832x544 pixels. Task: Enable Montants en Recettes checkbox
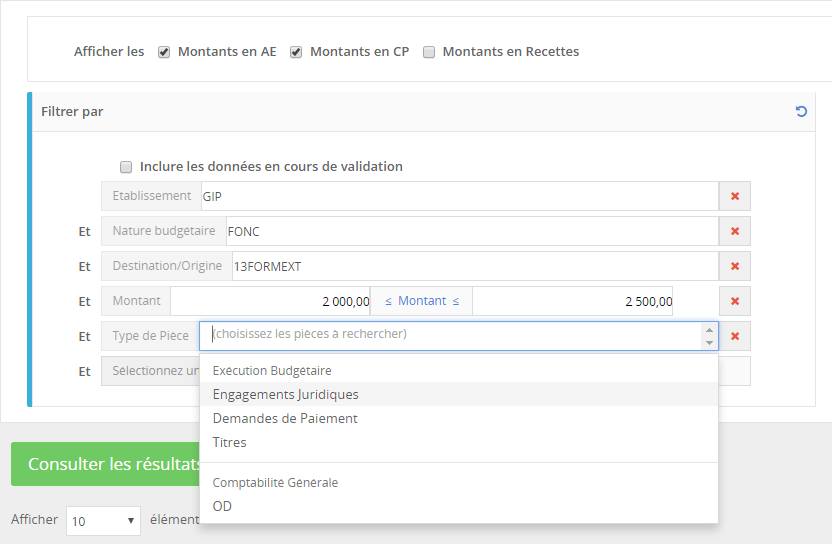[429, 52]
